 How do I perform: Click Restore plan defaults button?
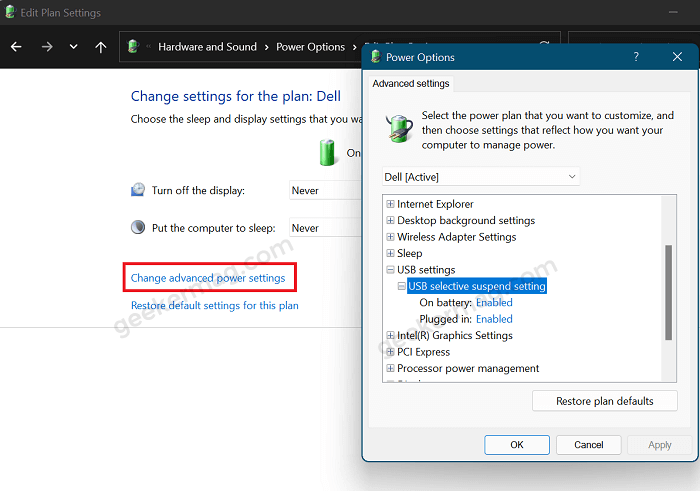pos(604,401)
